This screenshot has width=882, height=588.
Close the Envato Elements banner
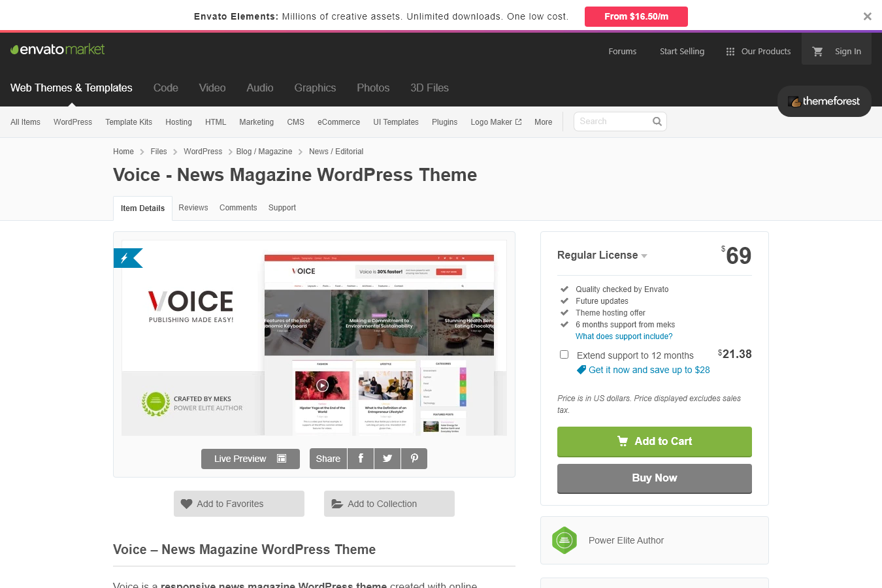(x=868, y=16)
